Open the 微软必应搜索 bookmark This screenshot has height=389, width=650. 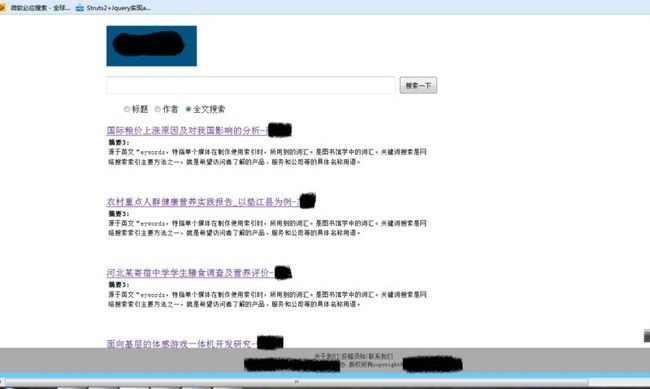tap(35, 7)
